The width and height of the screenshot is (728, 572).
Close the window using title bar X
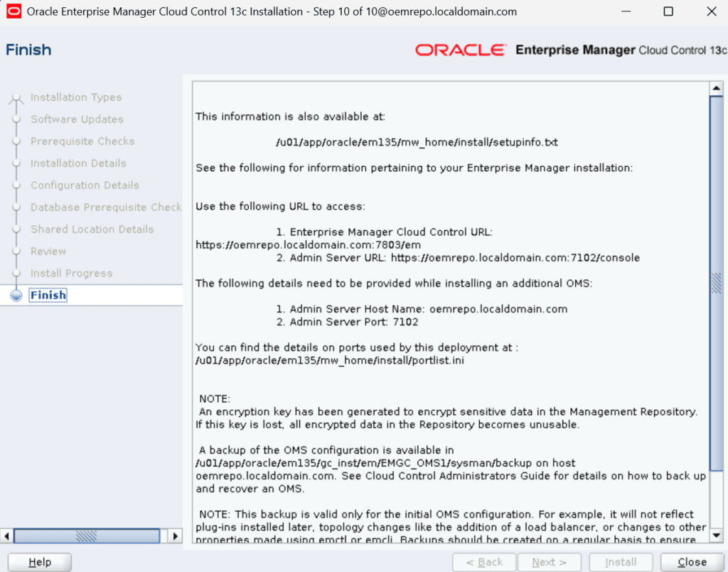pos(711,11)
